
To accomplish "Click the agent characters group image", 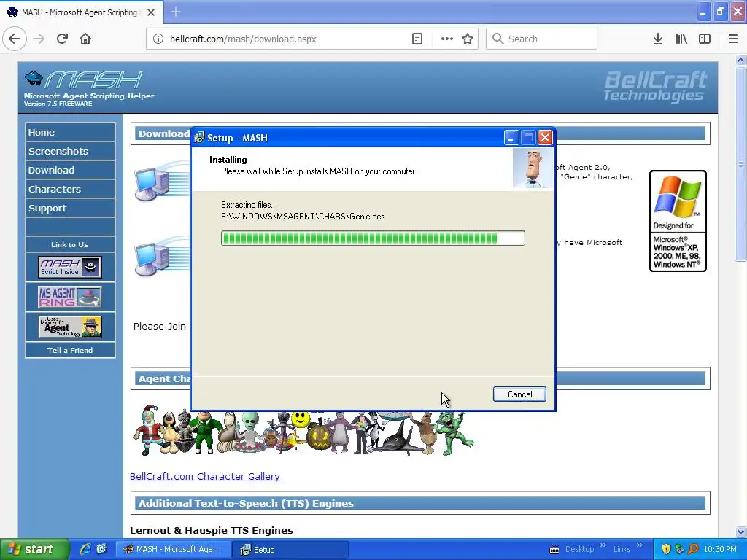I will pyautogui.click(x=303, y=432).
